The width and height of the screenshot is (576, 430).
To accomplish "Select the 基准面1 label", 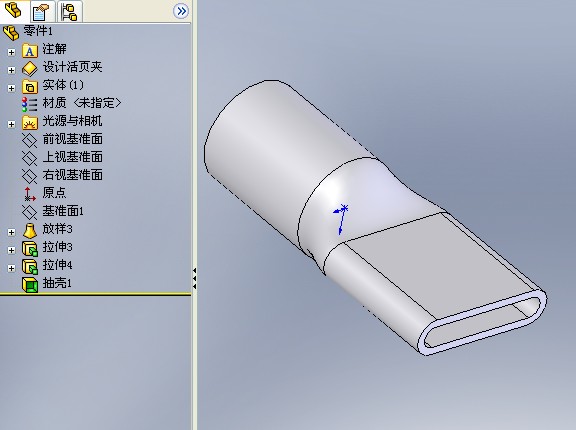I will tap(63, 211).
